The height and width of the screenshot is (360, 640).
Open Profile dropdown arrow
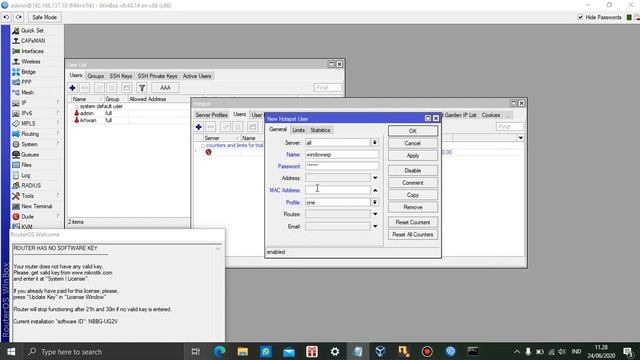(374, 202)
